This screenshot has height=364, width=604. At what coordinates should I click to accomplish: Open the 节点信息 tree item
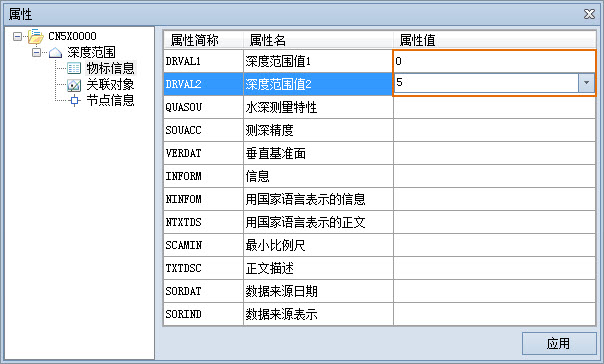point(110,101)
